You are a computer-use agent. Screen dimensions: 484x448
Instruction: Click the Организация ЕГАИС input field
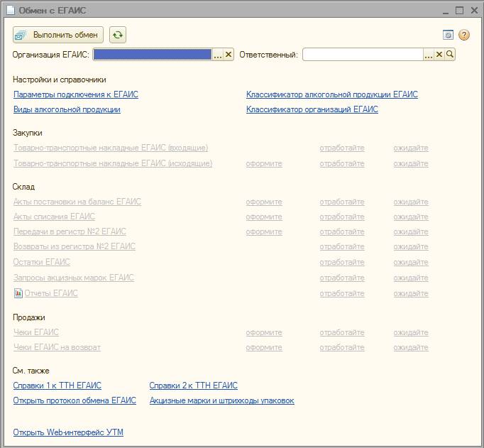pos(153,55)
